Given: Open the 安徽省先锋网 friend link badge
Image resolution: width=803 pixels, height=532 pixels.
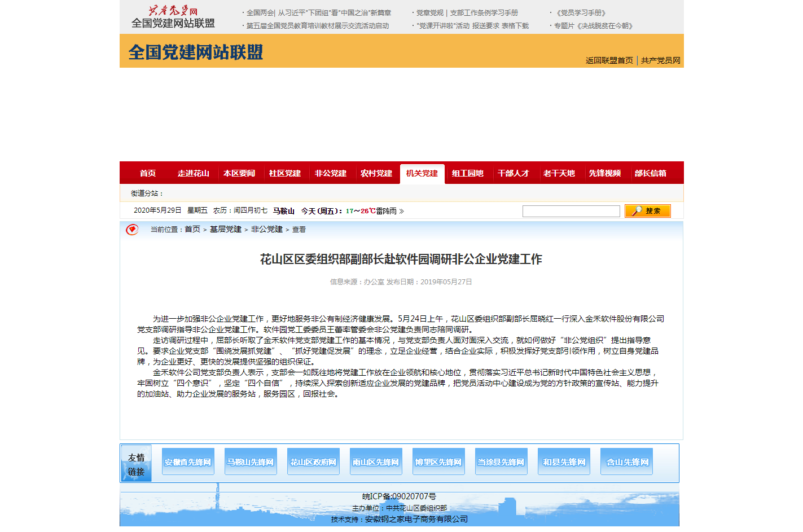Looking at the screenshot, I should [x=188, y=462].
